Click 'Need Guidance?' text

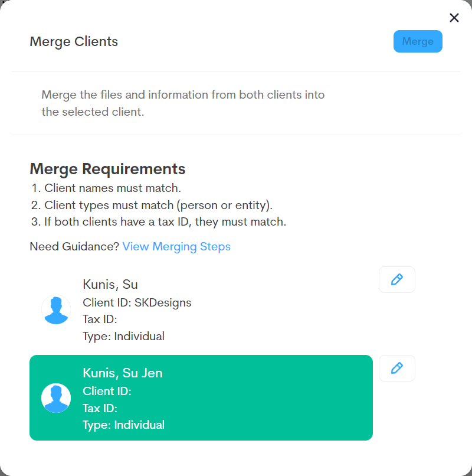click(74, 246)
